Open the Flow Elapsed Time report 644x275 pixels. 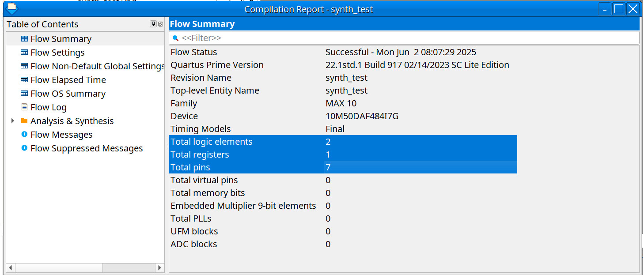point(68,80)
